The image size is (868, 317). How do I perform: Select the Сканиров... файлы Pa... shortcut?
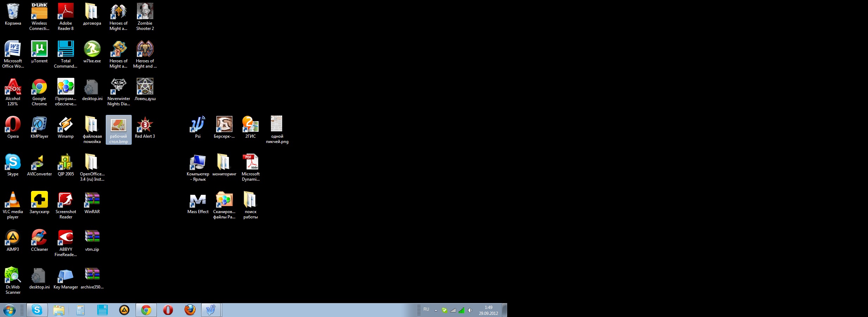(x=224, y=205)
